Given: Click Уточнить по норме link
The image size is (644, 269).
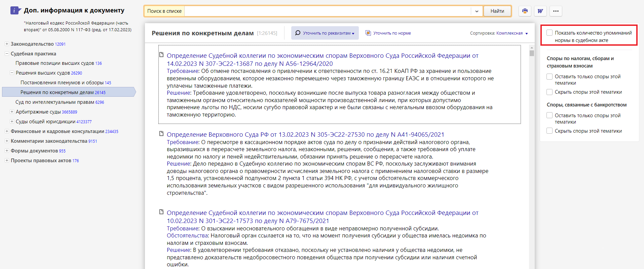Looking at the screenshot, I should 392,33.
